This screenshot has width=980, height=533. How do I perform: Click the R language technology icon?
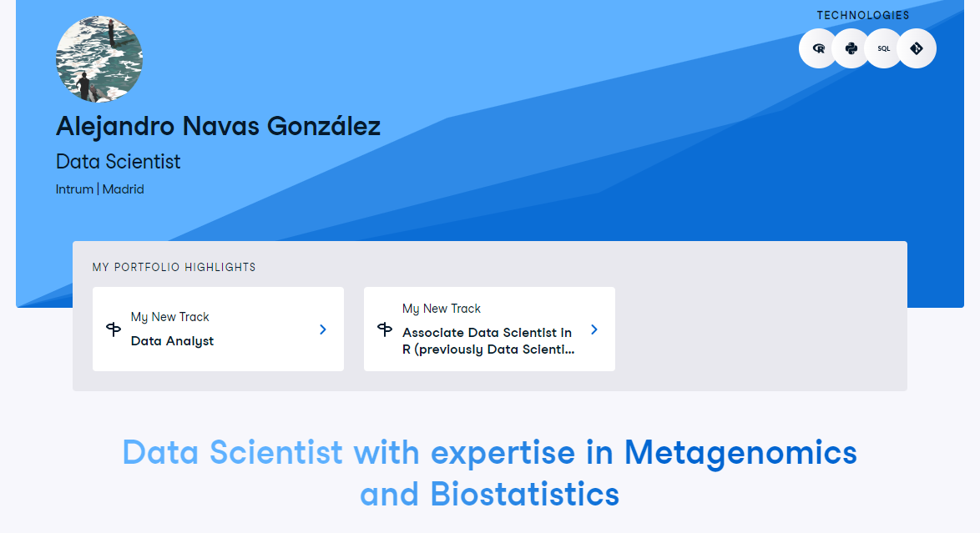tap(819, 48)
